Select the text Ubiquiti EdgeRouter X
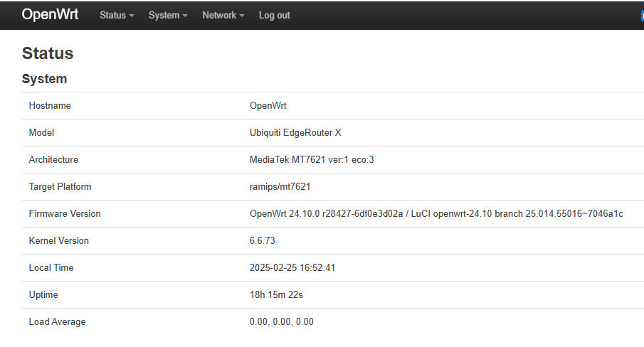Image resolution: width=644 pixels, height=347 pixels. click(x=295, y=133)
